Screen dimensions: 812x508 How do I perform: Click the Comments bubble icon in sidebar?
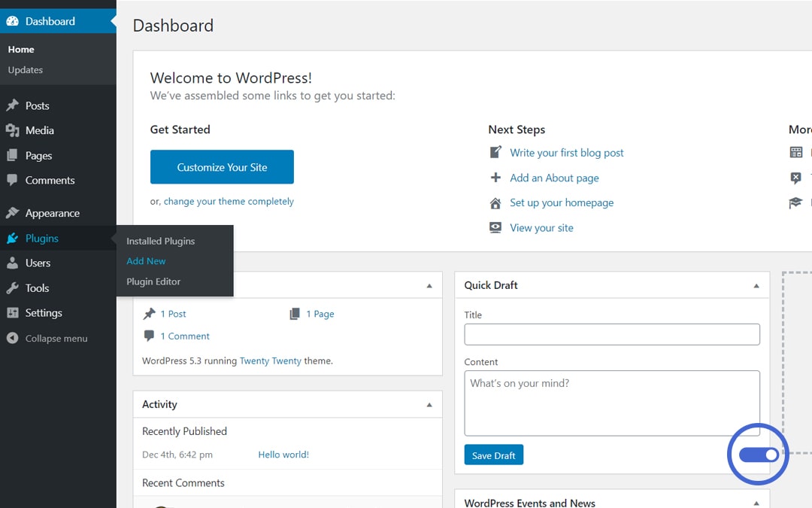coord(13,180)
